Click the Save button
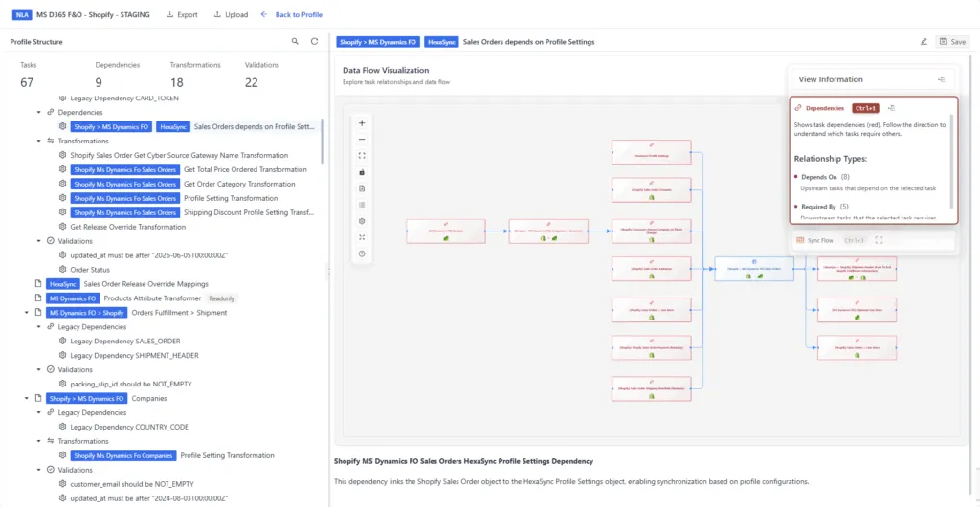980x507 pixels. (952, 42)
